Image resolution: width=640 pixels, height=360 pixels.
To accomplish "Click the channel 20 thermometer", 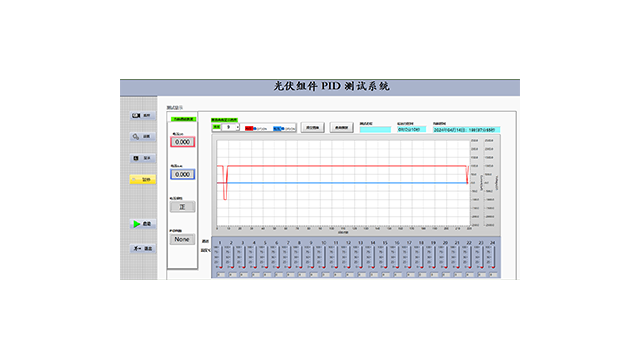I will (x=446, y=257).
